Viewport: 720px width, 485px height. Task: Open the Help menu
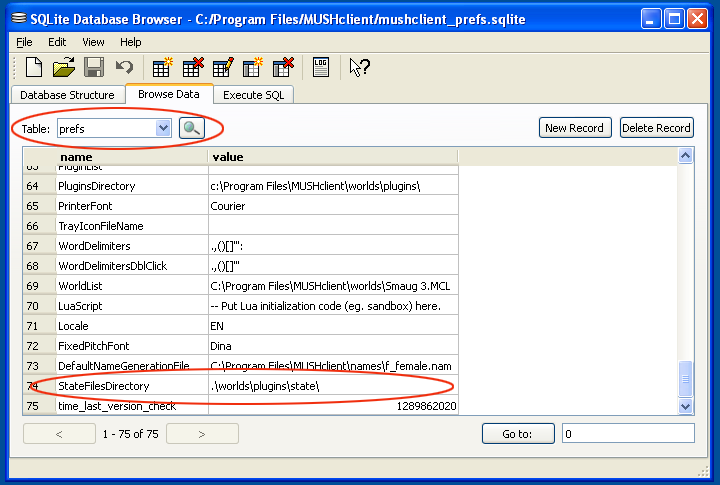(x=130, y=42)
